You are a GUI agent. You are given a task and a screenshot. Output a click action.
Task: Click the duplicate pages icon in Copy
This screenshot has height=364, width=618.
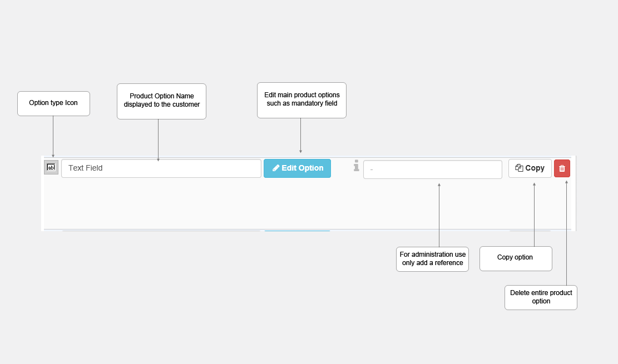point(519,168)
